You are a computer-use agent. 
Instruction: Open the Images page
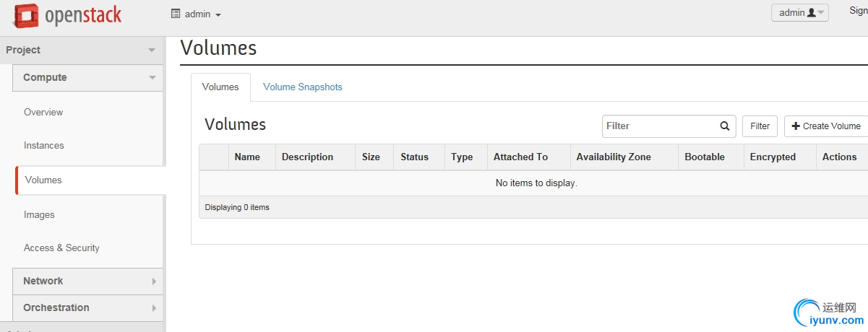(39, 215)
